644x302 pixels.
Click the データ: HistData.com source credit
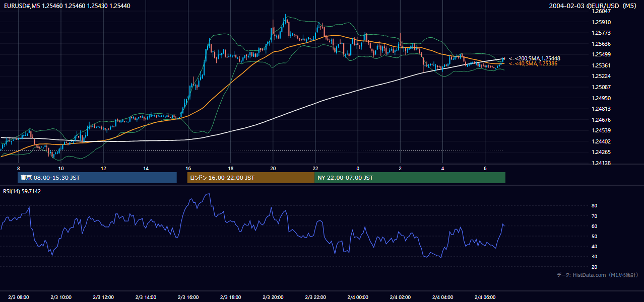pyautogui.click(x=598, y=275)
